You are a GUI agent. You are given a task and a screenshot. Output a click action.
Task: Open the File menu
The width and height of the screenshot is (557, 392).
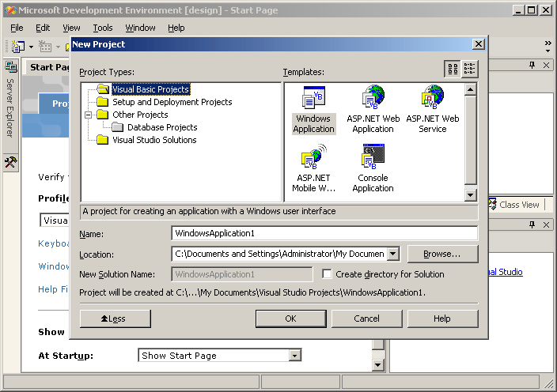(x=17, y=28)
